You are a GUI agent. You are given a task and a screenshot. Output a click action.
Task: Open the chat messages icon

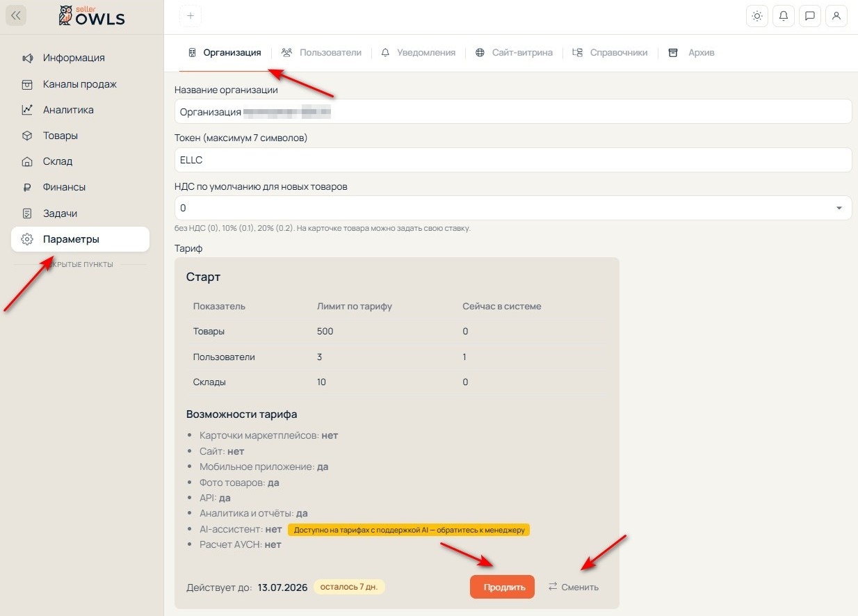pos(810,16)
